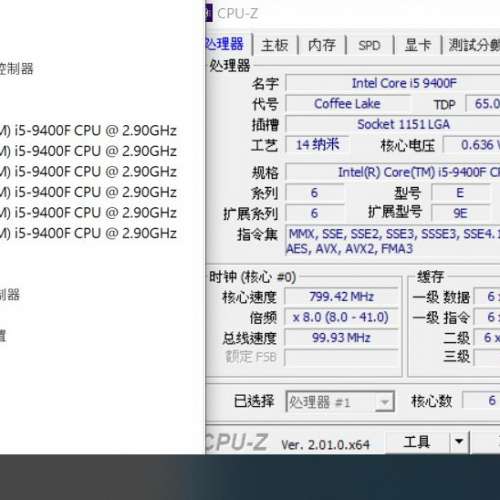The width and height of the screenshot is (500, 500).
Task: Switch to the 主板 tab
Action: pos(275,45)
